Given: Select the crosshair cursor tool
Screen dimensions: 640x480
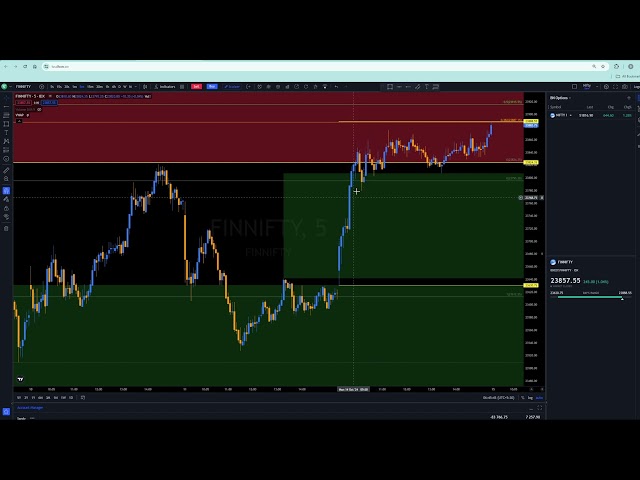Looking at the screenshot, I should coord(6,98).
